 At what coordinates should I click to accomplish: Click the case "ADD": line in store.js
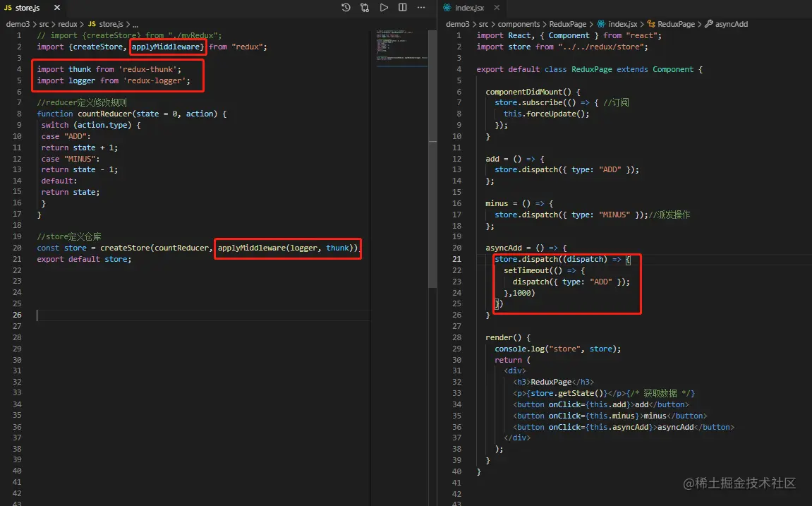(x=66, y=136)
